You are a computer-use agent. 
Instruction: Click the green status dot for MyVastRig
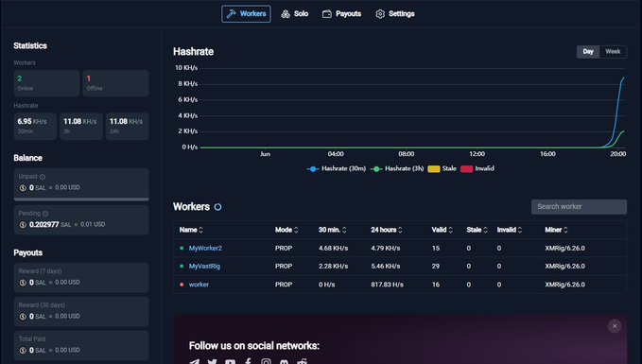point(182,266)
